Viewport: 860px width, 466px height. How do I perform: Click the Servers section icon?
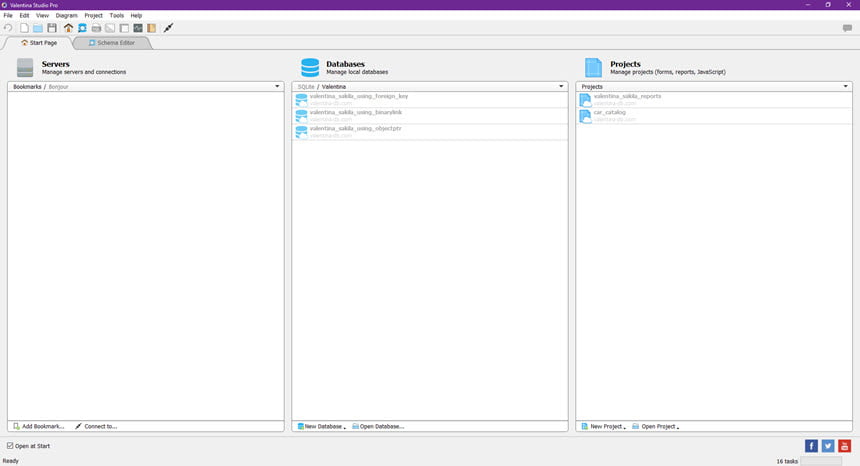25,67
